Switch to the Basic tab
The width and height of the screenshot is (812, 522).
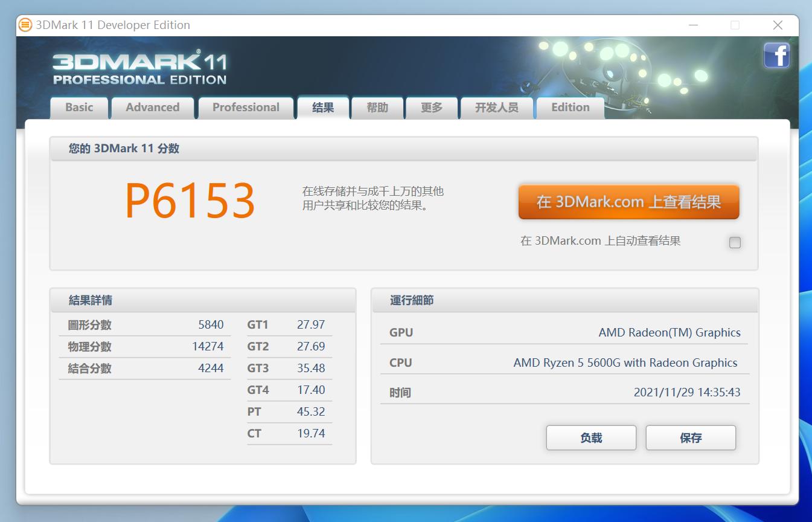[79, 108]
